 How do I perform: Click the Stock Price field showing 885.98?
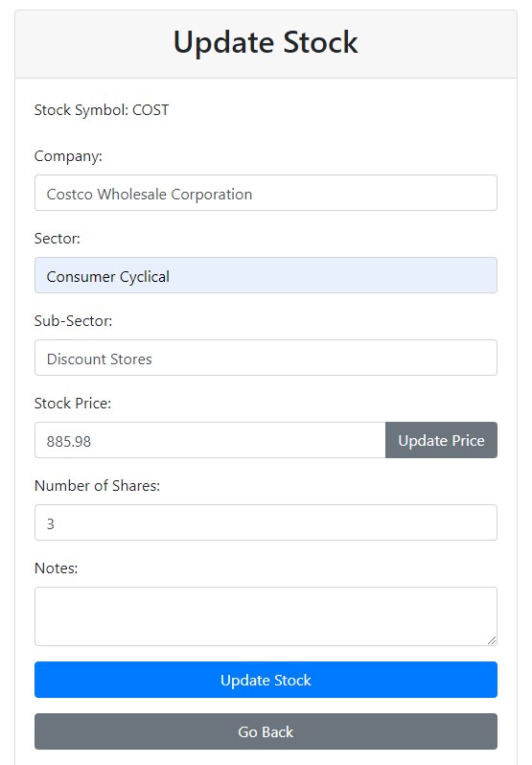coord(210,440)
